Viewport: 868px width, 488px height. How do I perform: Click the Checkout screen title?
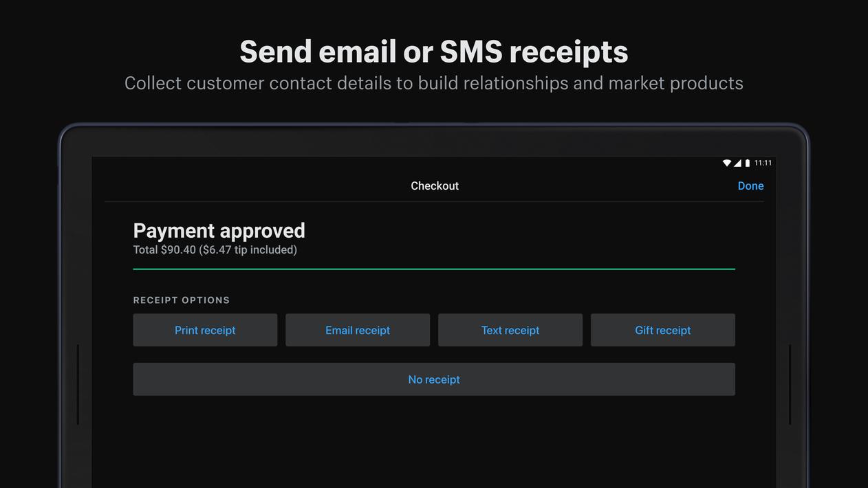pos(435,186)
